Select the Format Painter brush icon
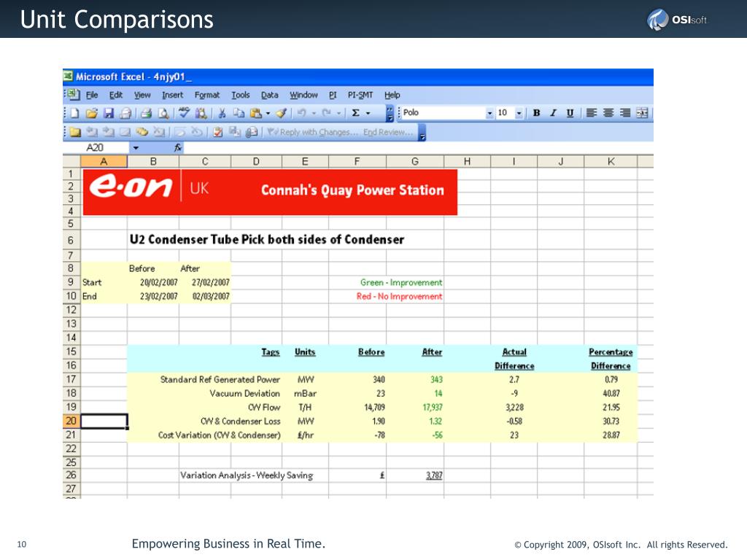 (x=282, y=113)
